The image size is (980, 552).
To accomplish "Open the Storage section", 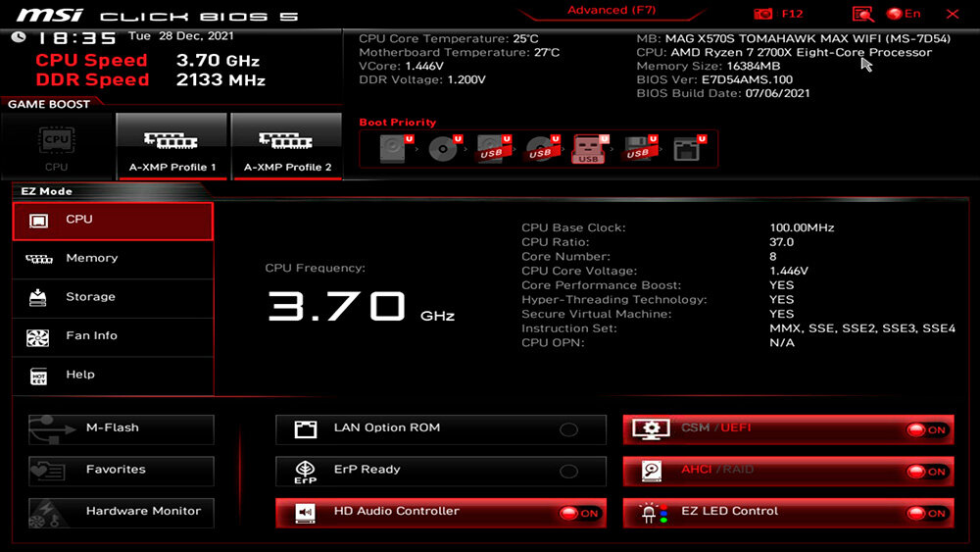I will click(x=113, y=297).
